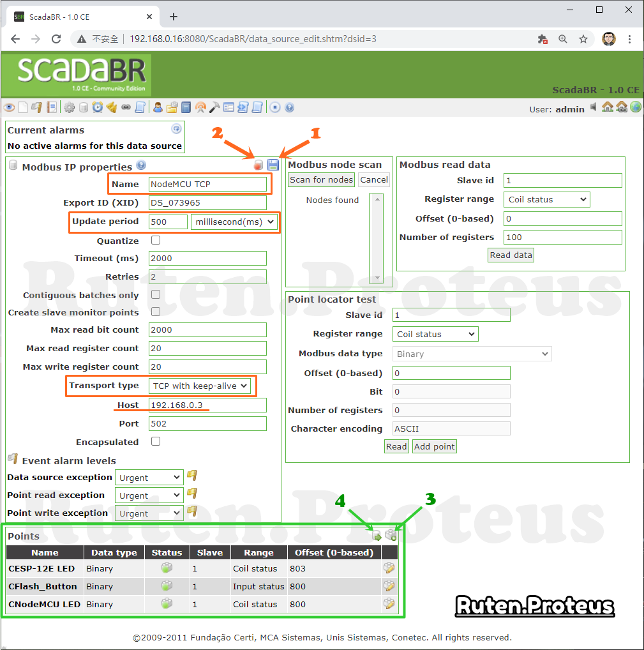Click the Read data button
This screenshot has height=650, width=644.
(511, 255)
